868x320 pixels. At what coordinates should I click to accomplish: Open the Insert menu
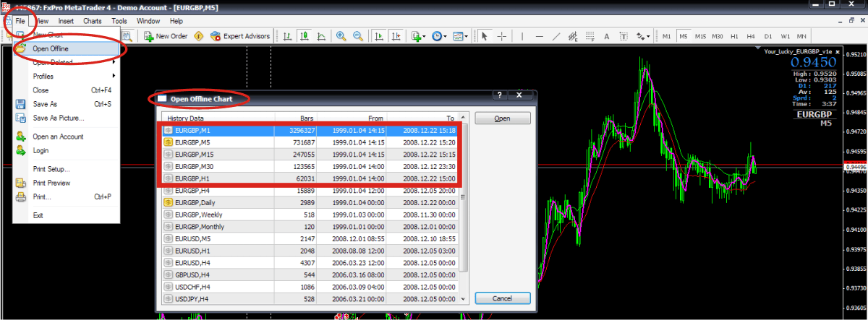click(x=65, y=21)
